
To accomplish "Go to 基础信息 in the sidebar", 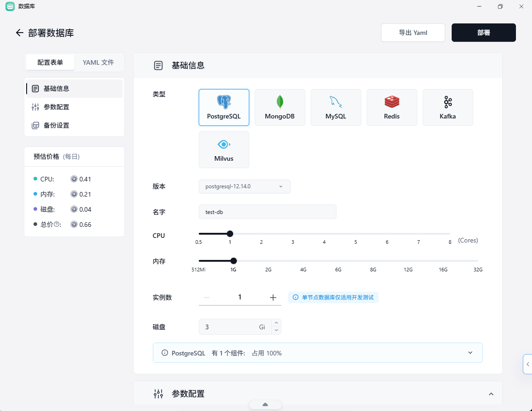I will pos(74,89).
